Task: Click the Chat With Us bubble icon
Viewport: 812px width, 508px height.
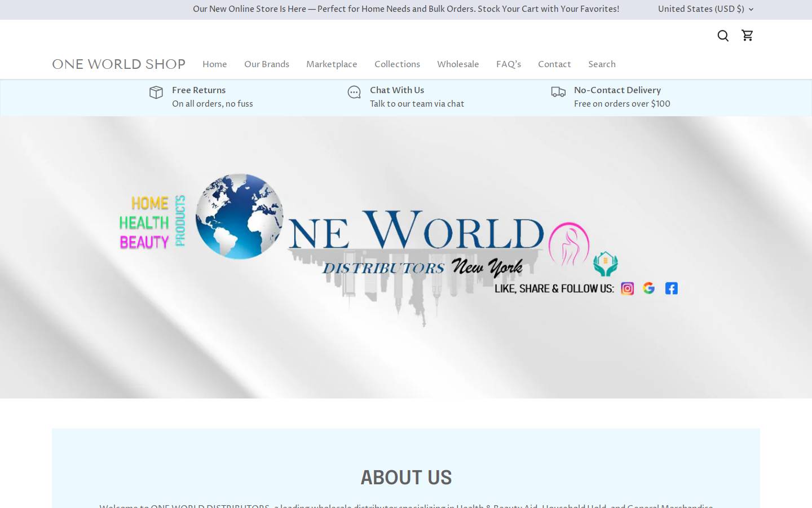Action: (354, 93)
